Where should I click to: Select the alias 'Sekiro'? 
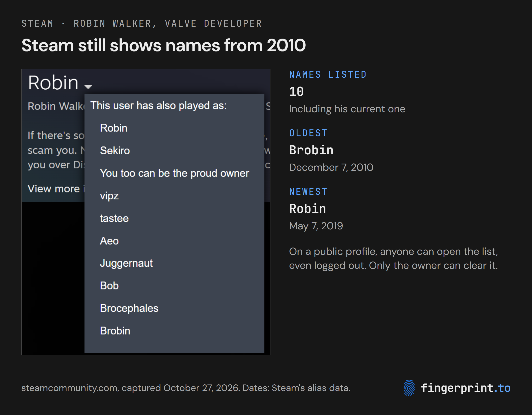coord(115,150)
